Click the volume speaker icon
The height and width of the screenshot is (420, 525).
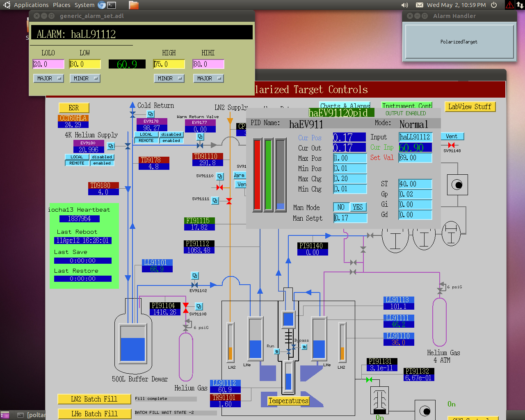click(405, 5)
